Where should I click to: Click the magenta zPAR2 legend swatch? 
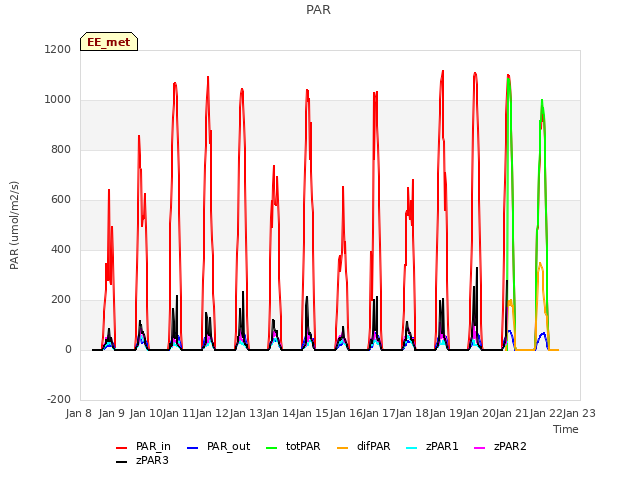click(x=480, y=448)
